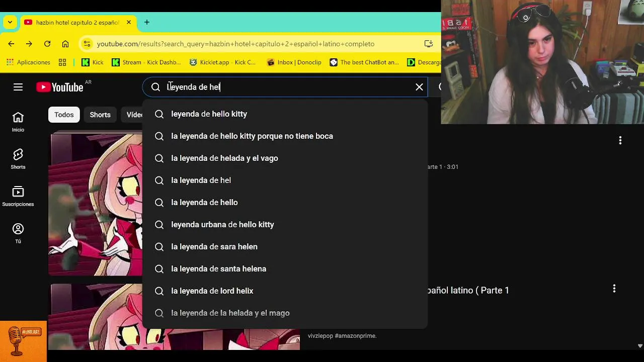Click the install app icon in address bar
Screen dimensions: 644x362
[429, 44]
